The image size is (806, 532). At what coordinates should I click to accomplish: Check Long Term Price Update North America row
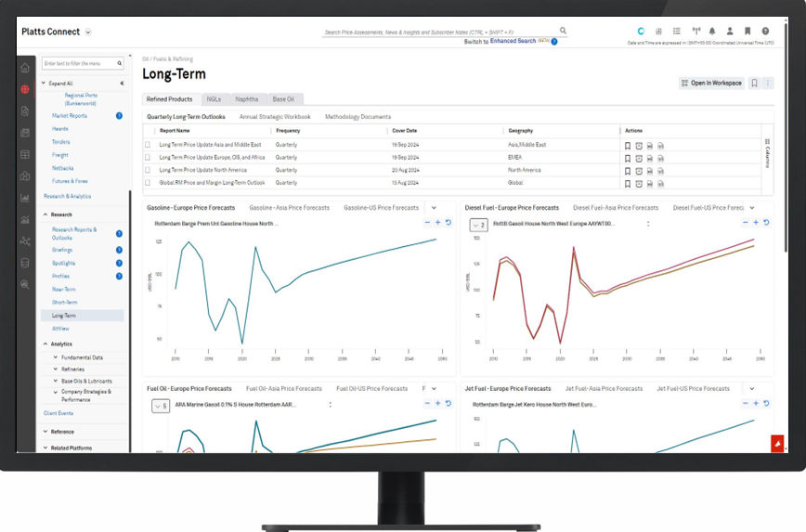coord(148,170)
